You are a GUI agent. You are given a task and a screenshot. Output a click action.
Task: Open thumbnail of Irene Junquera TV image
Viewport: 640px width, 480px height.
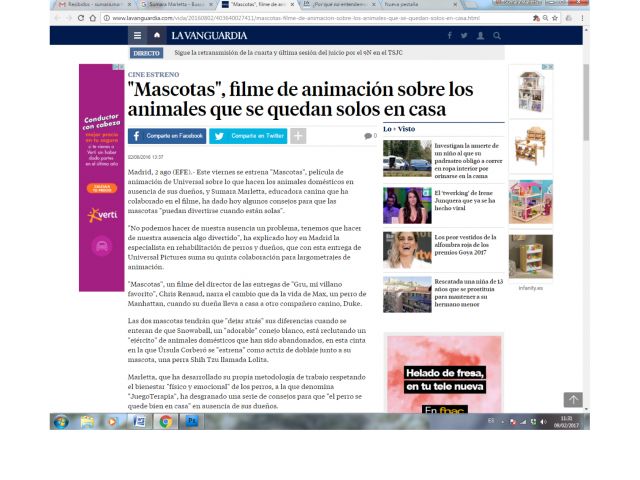(x=407, y=205)
